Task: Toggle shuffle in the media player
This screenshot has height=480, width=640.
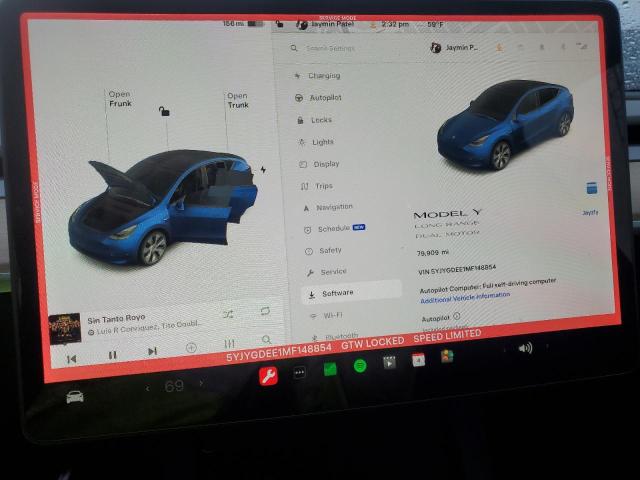Action: coord(228,314)
